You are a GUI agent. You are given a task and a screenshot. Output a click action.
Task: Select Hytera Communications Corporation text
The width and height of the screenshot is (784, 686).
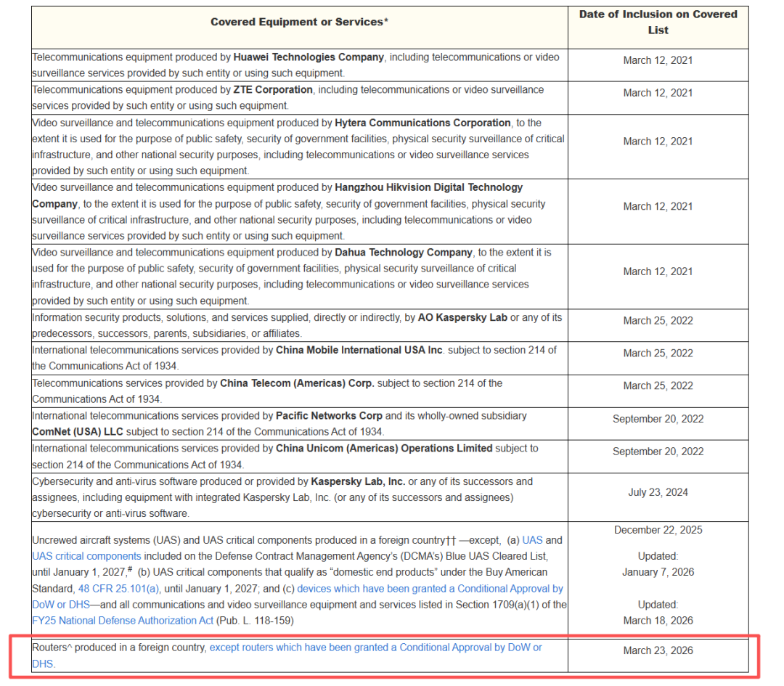click(x=422, y=123)
